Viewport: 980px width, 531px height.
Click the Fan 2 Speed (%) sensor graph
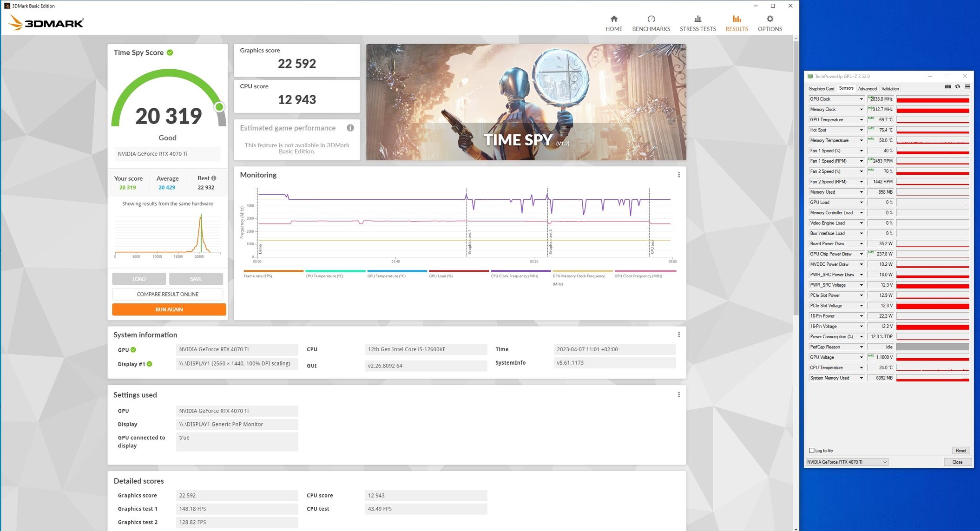click(932, 171)
